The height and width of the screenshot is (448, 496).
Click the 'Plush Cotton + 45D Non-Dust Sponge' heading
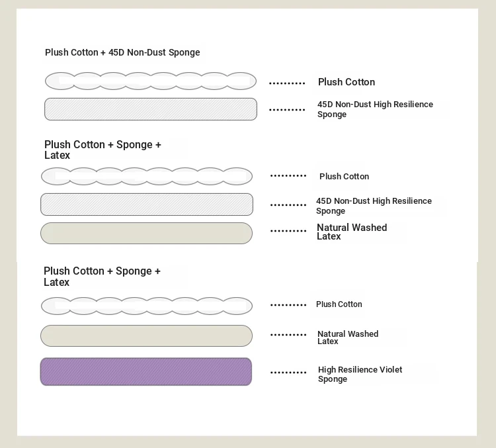click(122, 52)
